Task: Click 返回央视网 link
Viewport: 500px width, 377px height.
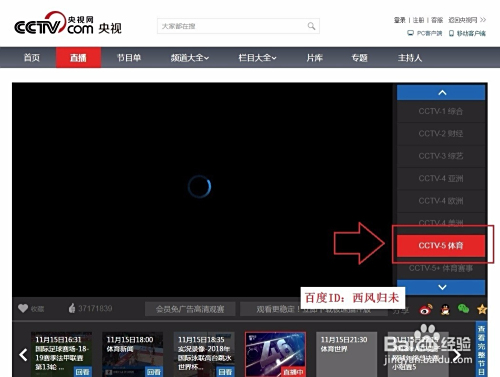Action: 467,20
